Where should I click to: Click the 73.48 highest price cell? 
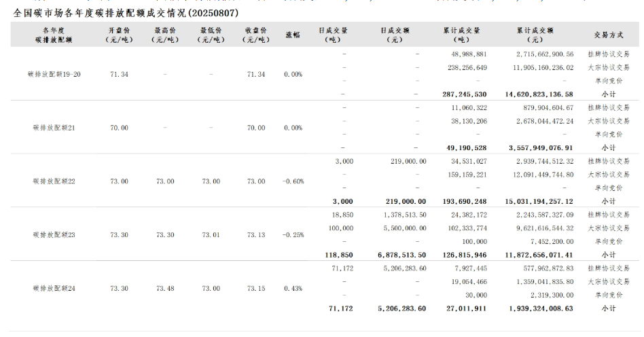[x=165, y=288]
